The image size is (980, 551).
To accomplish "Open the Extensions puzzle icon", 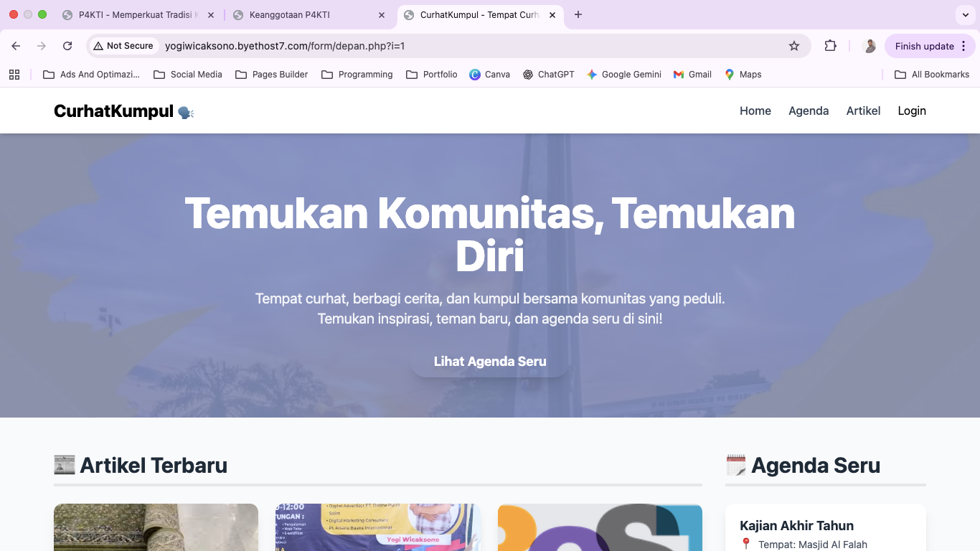I will click(830, 46).
